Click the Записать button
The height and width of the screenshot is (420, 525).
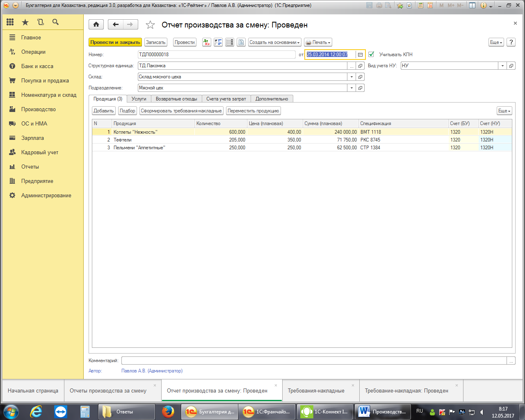(156, 42)
